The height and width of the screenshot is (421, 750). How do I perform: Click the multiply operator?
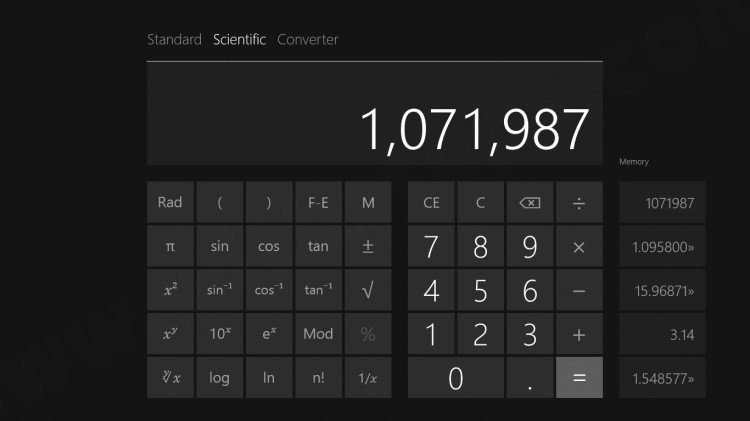[x=579, y=246]
